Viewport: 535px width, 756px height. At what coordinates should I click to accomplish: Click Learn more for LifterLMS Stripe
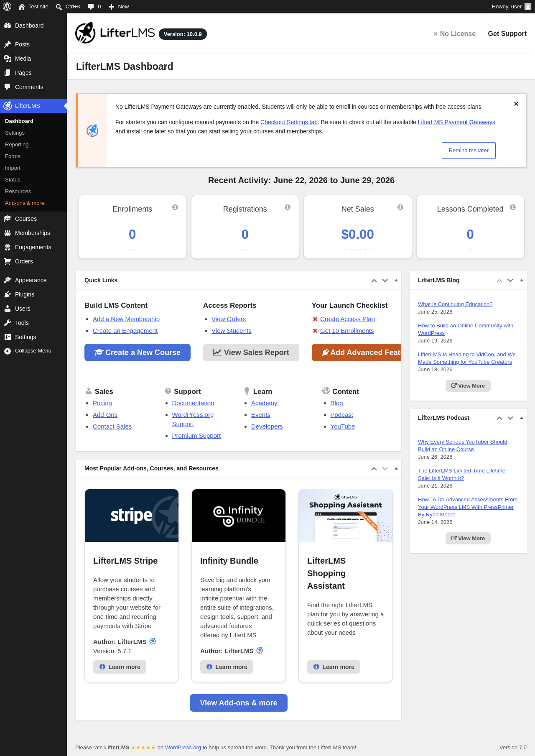[120, 667]
